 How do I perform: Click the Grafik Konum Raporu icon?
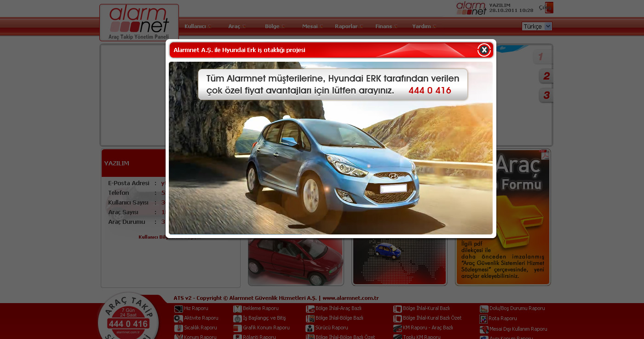(x=237, y=328)
